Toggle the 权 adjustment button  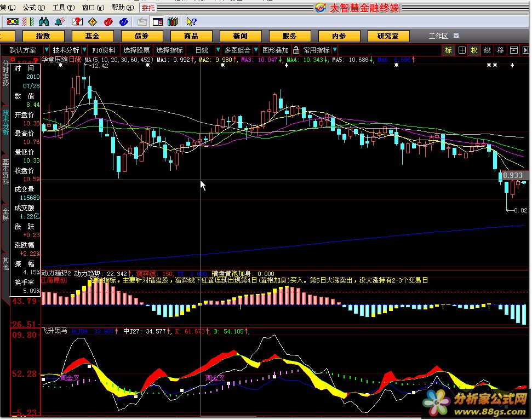(474, 50)
